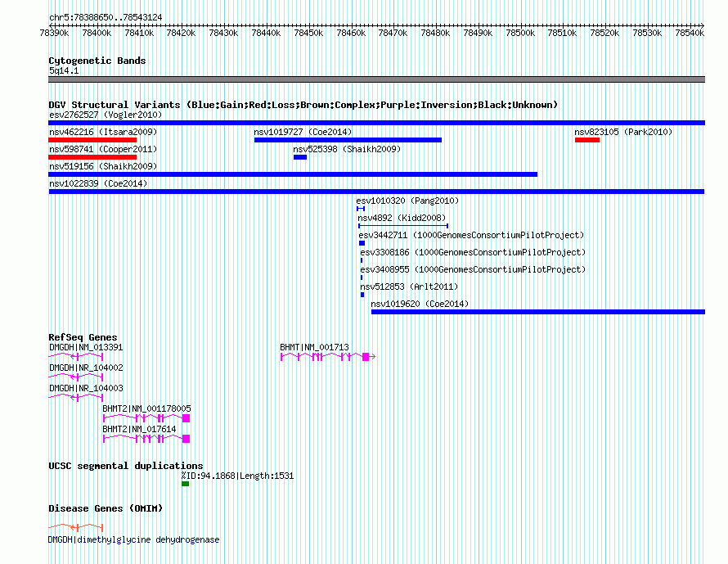Select the nsv512853 (Arlt2011) marker
This screenshot has height=564, width=728.
[x=362, y=295]
